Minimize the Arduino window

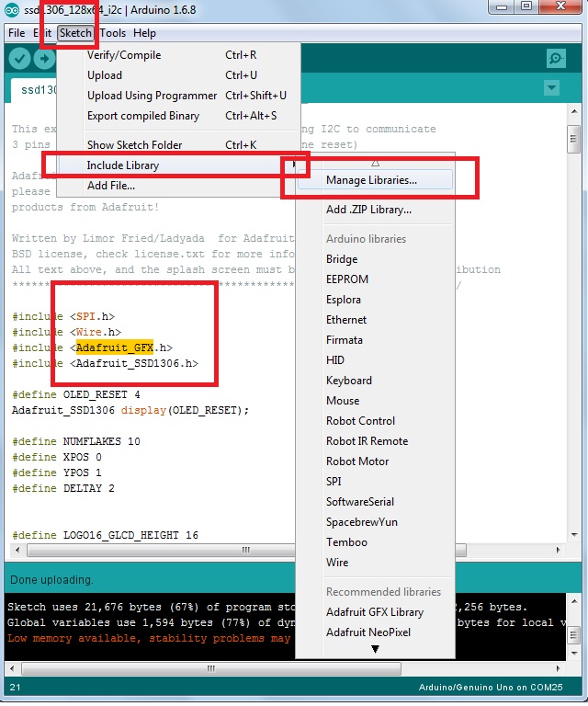[x=502, y=7]
